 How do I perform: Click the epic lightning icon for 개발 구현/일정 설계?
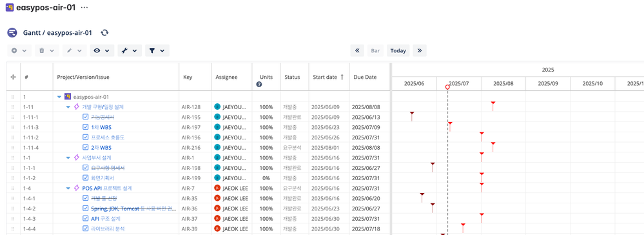pyautogui.click(x=77, y=107)
